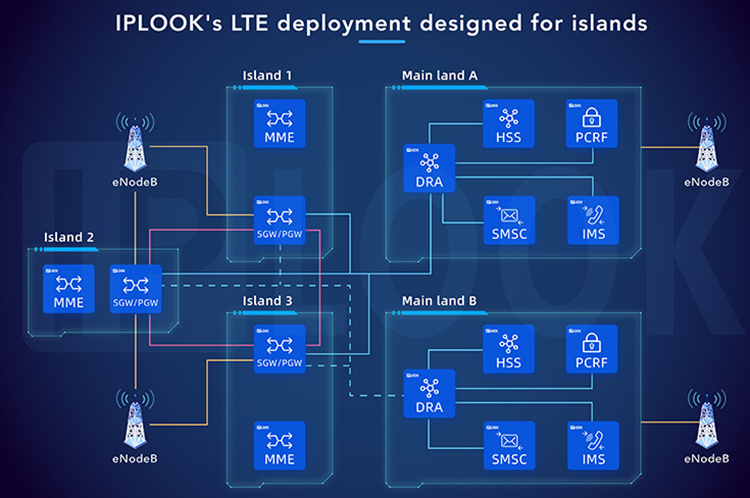
Task: Click the Island 2 MME node icon
Action: pos(68,289)
